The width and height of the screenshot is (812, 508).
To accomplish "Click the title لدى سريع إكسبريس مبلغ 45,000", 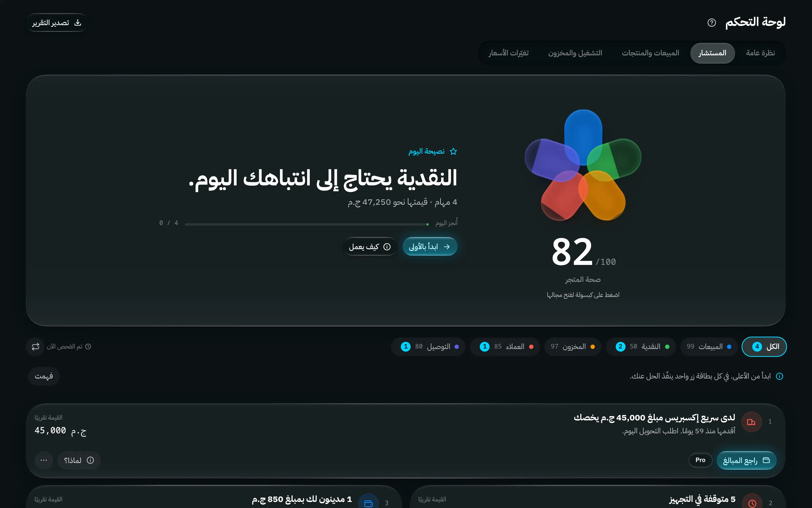I will pos(654,418).
